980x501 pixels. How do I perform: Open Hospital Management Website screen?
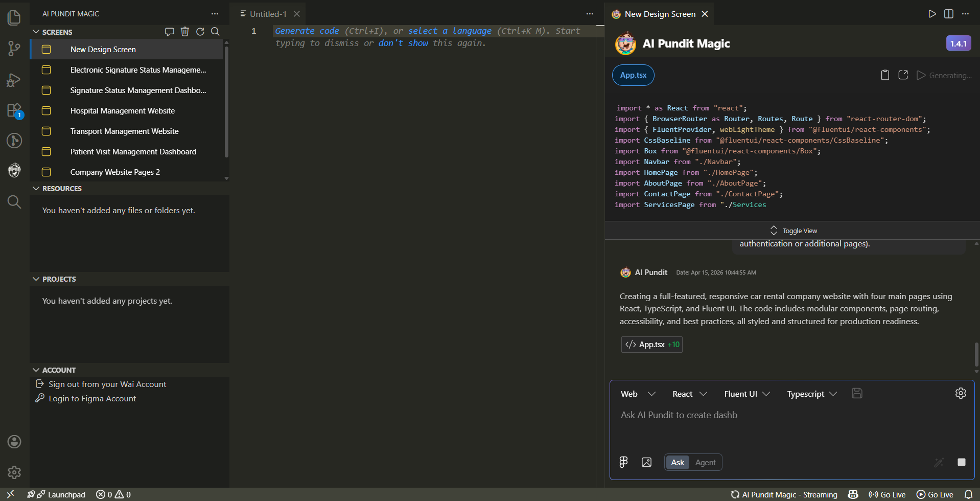127,111
